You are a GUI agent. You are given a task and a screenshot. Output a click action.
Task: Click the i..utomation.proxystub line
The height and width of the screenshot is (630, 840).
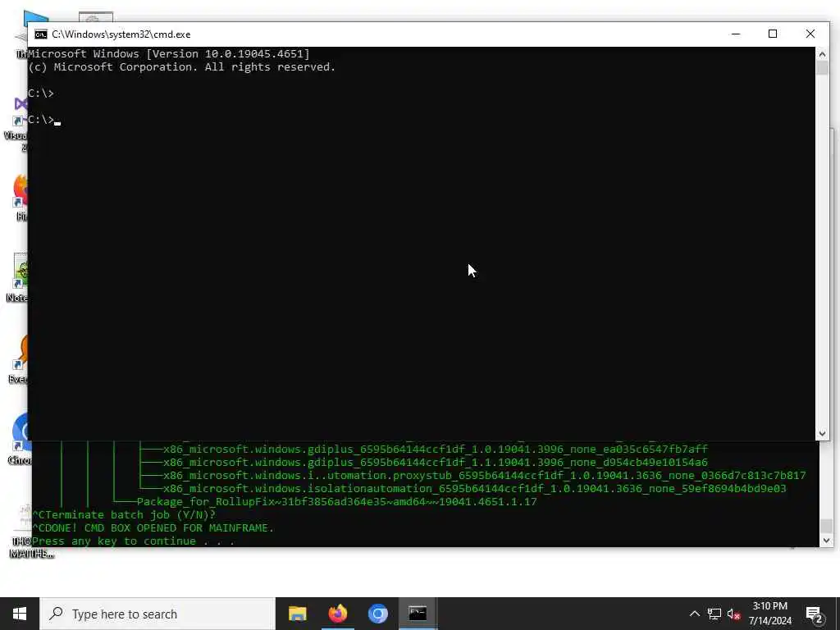click(484, 475)
